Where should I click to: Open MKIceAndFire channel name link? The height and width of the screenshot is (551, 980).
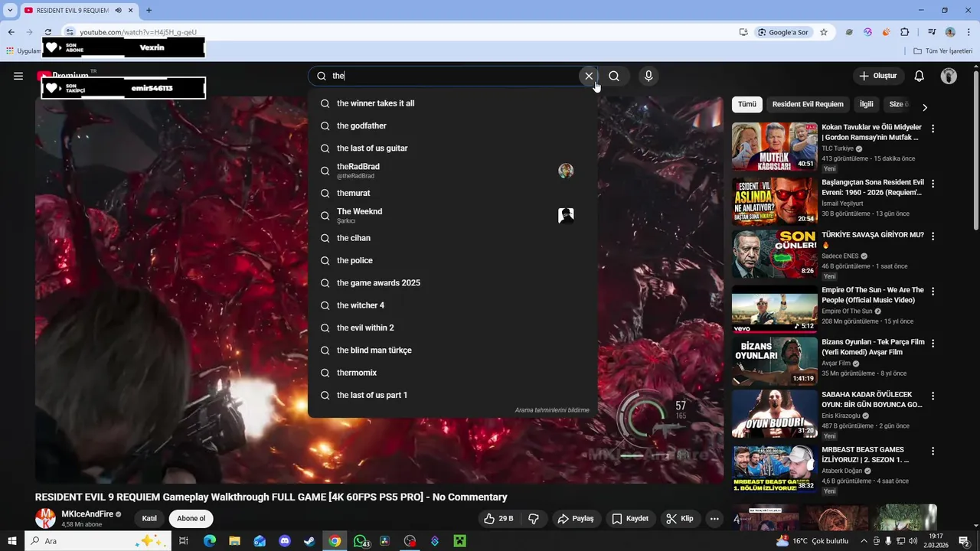(87, 514)
